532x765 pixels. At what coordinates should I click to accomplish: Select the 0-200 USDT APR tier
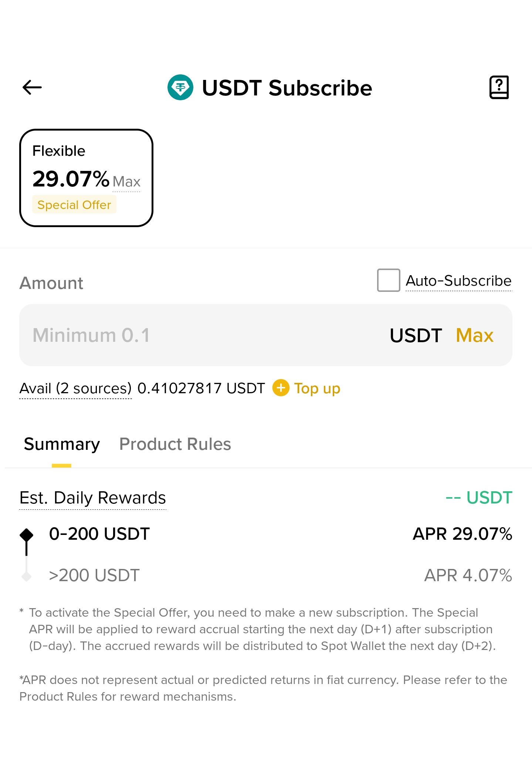click(99, 534)
